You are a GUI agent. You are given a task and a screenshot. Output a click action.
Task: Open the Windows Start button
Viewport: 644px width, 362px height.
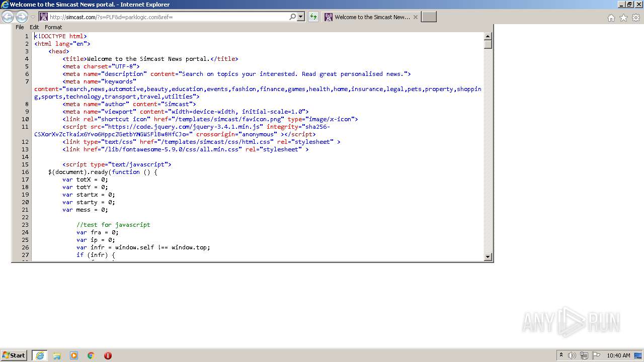pyautogui.click(x=14, y=355)
